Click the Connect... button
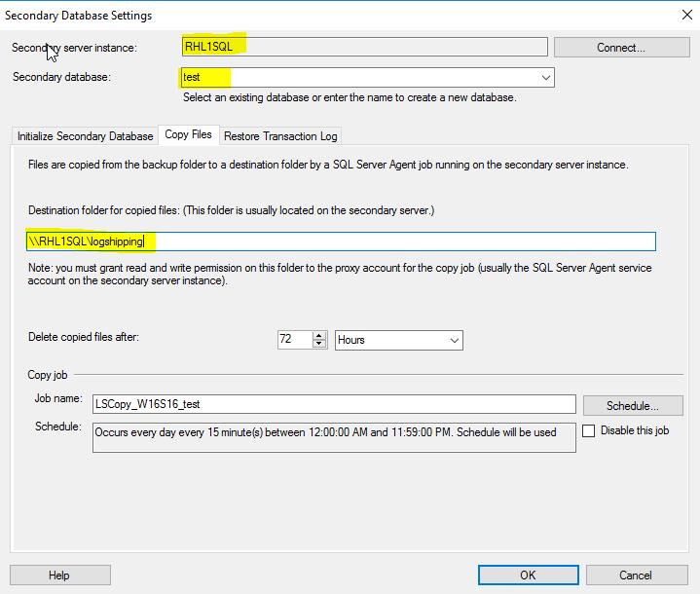 (x=621, y=48)
